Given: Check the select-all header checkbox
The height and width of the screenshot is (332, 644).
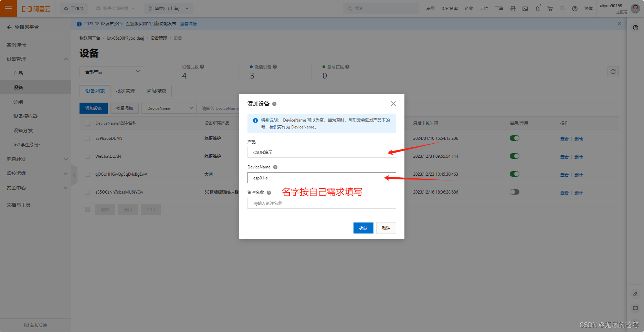Looking at the screenshot, I should coord(87,123).
